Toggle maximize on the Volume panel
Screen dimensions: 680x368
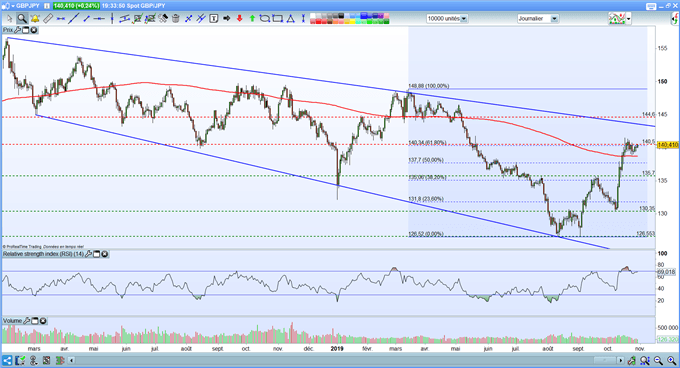pyautogui.click(x=35, y=321)
